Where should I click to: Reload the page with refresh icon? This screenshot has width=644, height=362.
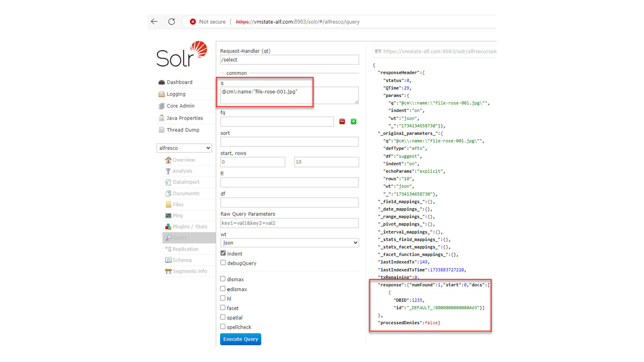coord(172,22)
